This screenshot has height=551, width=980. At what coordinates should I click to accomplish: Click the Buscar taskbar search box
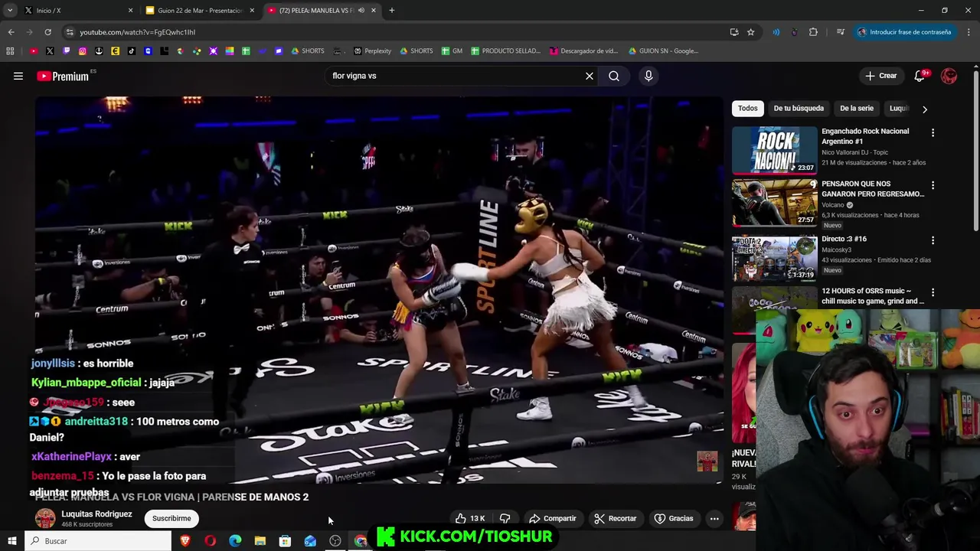tap(98, 541)
